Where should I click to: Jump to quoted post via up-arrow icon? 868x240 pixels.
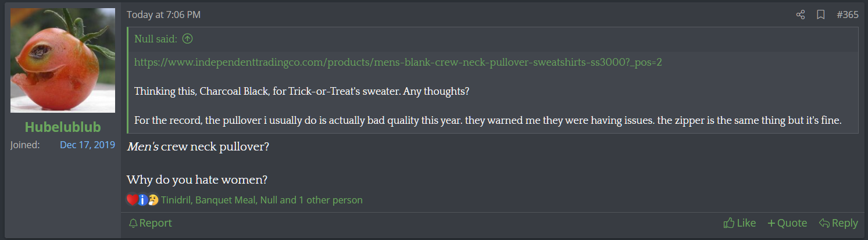tap(187, 39)
